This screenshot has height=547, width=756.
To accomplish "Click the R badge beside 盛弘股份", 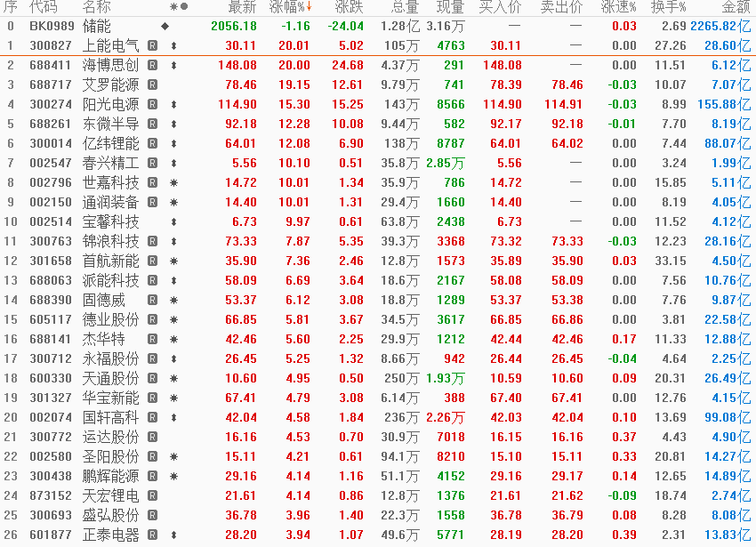I will pyautogui.click(x=153, y=515).
